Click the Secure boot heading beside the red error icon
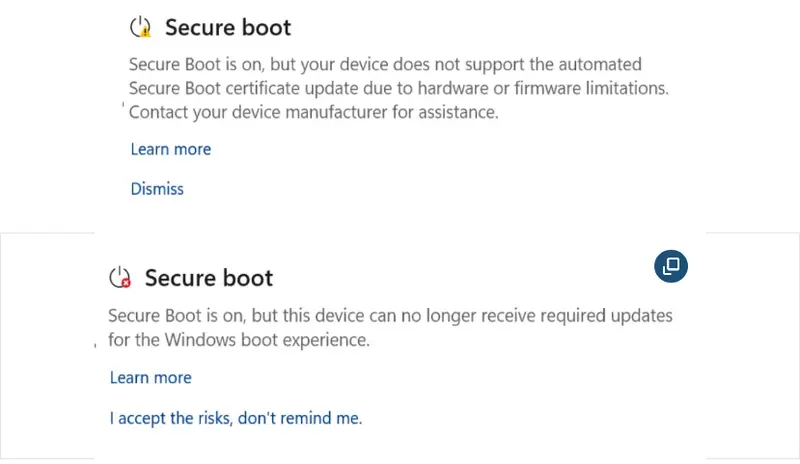This screenshot has width=800, height=464. tap(209, 277)
